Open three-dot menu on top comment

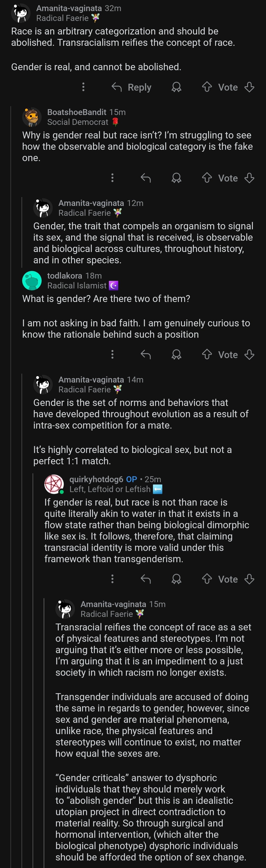(x=83, y=87)
